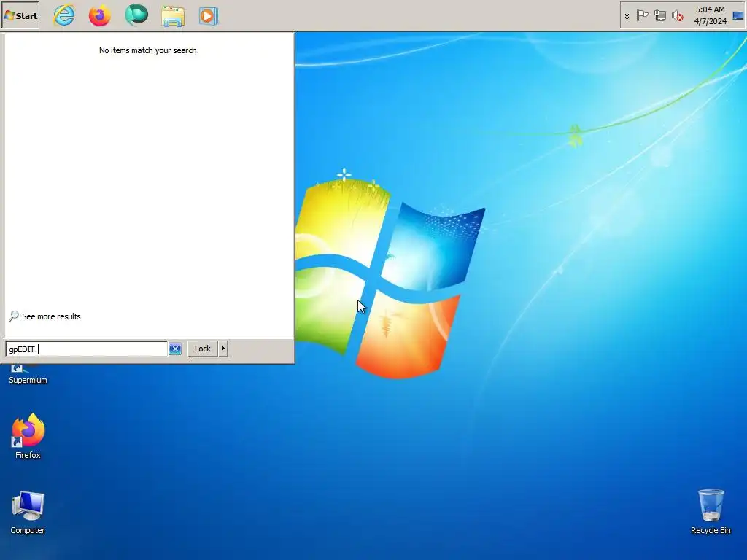Open Windows Media Player from taskbar
This screenshot has width=747, height=560.
[208, 16]
